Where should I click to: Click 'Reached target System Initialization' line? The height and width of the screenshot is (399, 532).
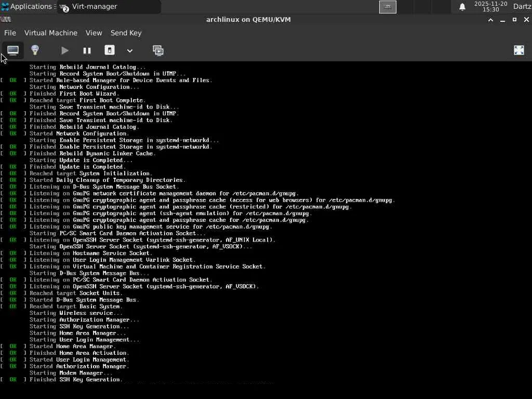76,174
